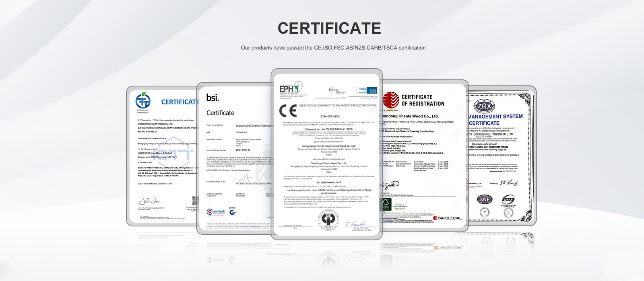Click the bsi. logo

[x=213, y=97]
